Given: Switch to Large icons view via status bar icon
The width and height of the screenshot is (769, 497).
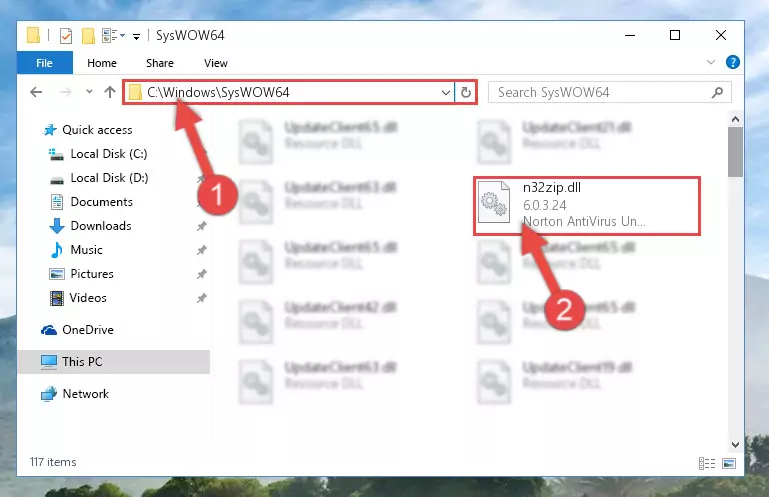Looking at the screenshot, I should point(729,463).
